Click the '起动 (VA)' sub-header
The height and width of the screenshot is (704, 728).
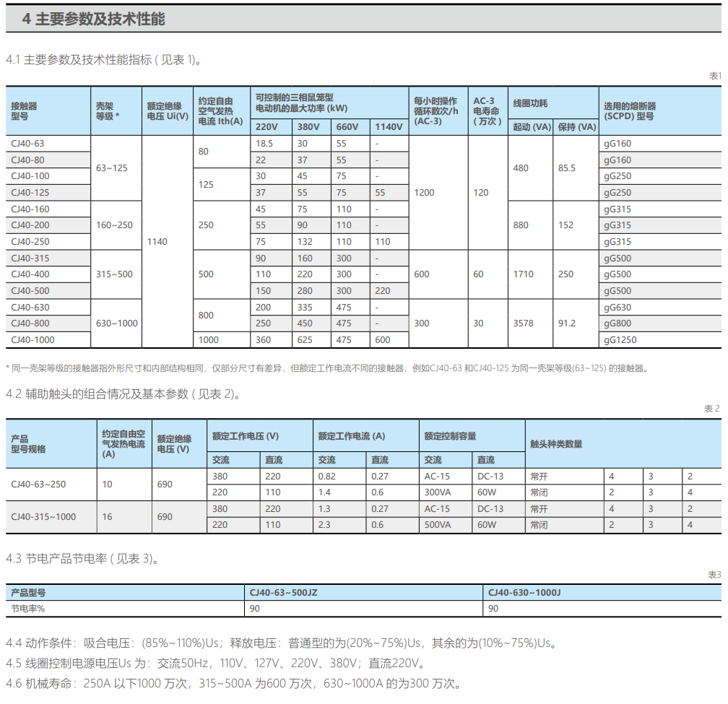tap(532, 126)
